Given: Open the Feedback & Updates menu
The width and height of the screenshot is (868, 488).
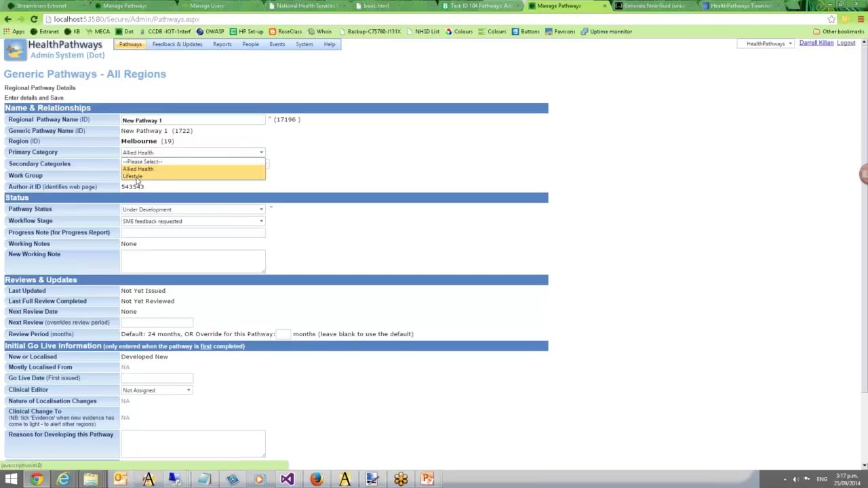Looking at the screenshot, I should (x=177, y=45).
